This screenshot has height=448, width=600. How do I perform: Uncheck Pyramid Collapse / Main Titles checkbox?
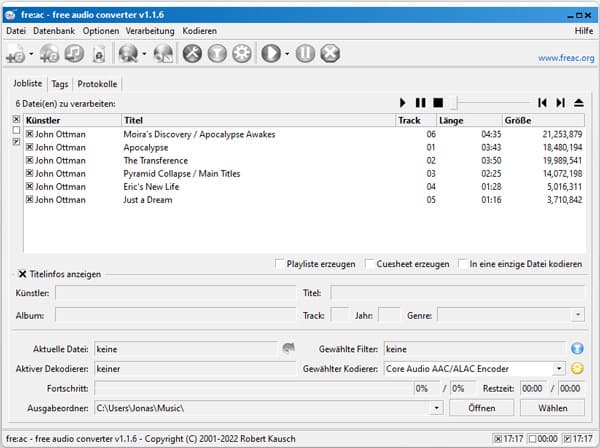point(29,173)
